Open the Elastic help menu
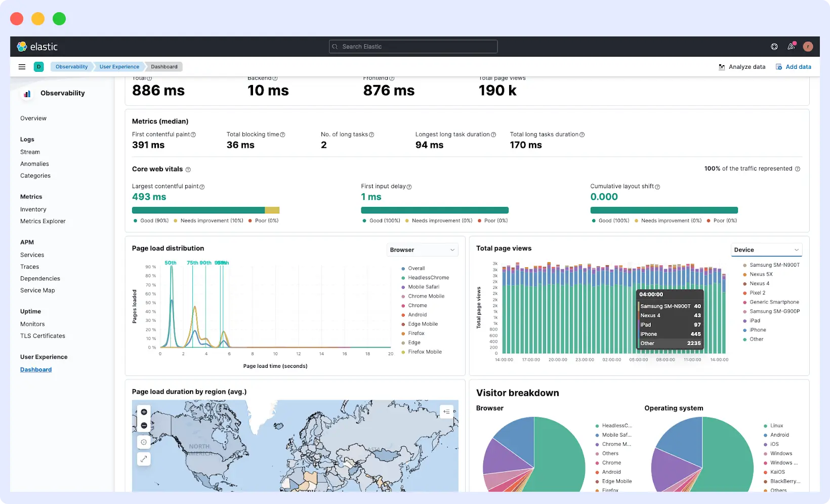This screenshot has height=504, width=830. pyautogui.click(x=774, y=47)
